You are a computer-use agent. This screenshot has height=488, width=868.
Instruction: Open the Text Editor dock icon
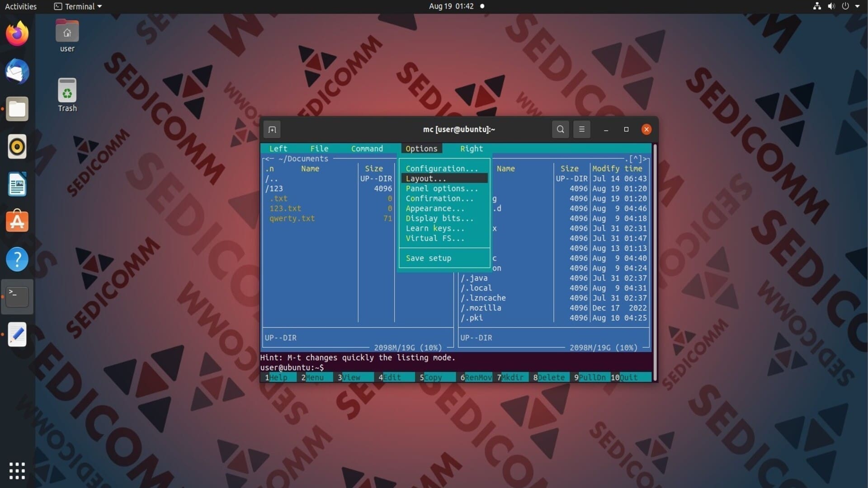17,334
